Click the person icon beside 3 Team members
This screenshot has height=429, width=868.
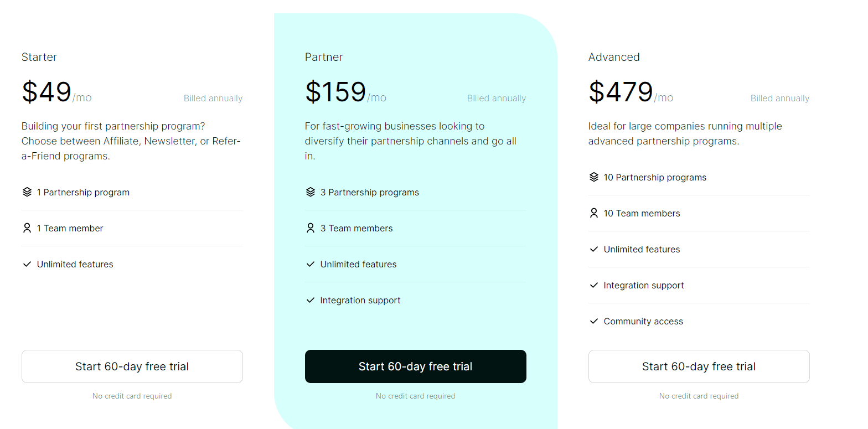point(310,228)
